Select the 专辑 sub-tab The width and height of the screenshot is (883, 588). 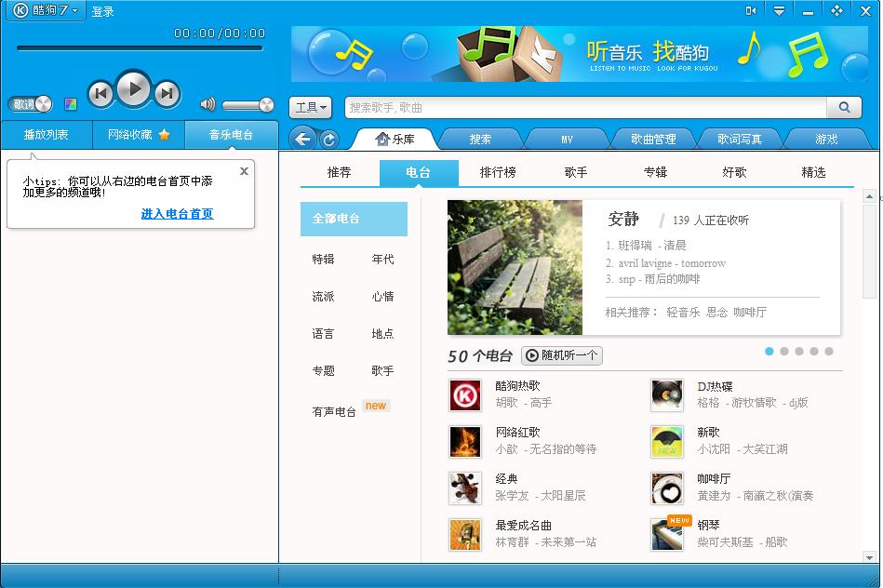[x=655, y=172]
